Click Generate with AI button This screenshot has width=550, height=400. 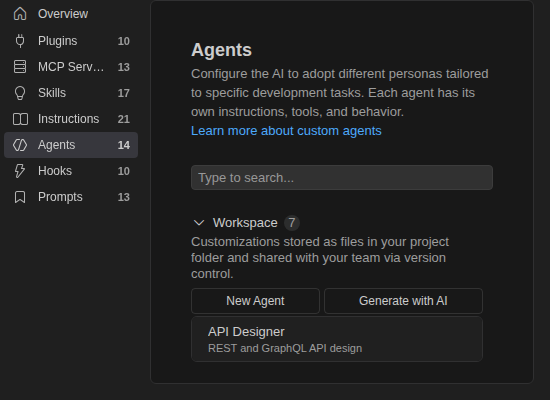click(403, 301)
